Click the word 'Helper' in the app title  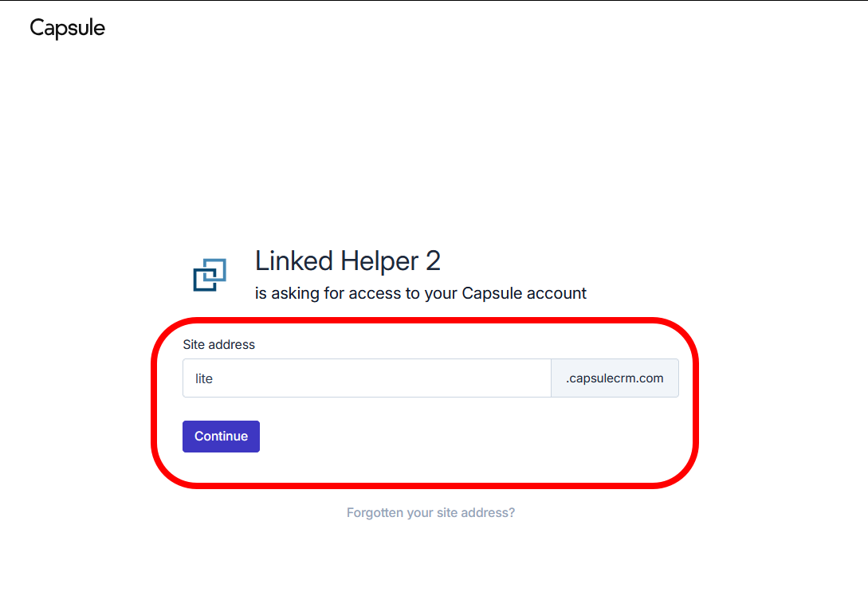(379, 260)
